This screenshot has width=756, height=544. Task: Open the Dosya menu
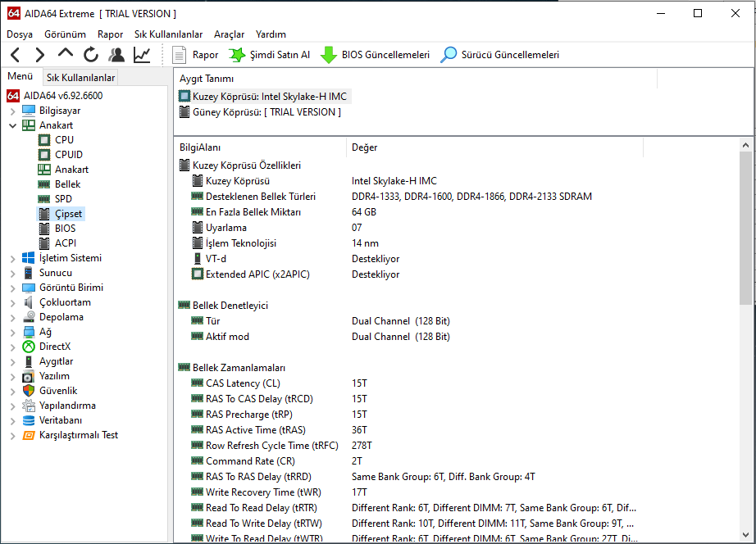click(x=20, y=34)
